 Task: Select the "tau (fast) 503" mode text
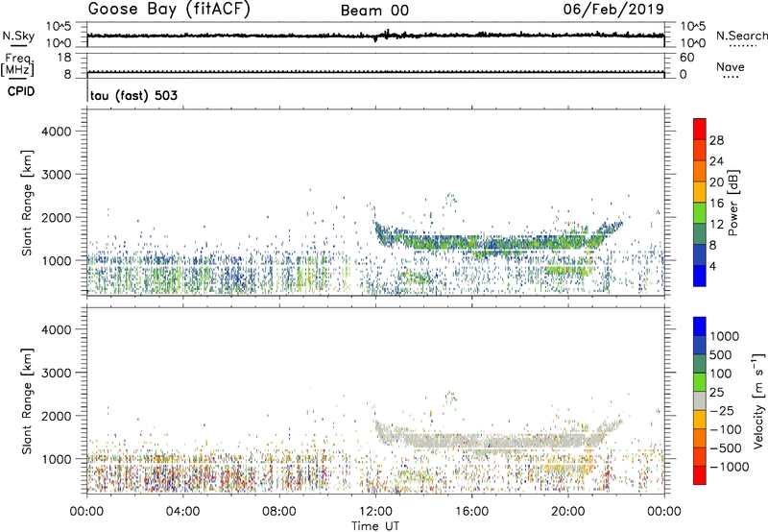pos(133,95)
